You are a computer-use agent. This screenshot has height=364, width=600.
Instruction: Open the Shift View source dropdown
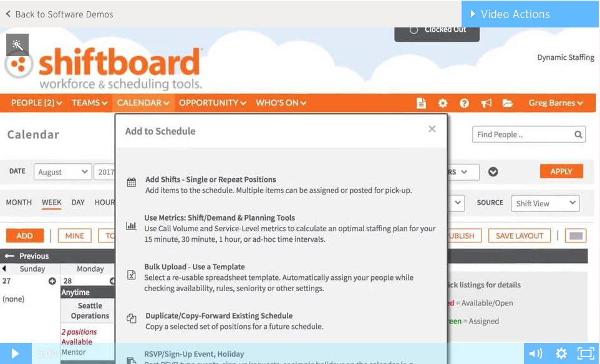pos(545,203)
